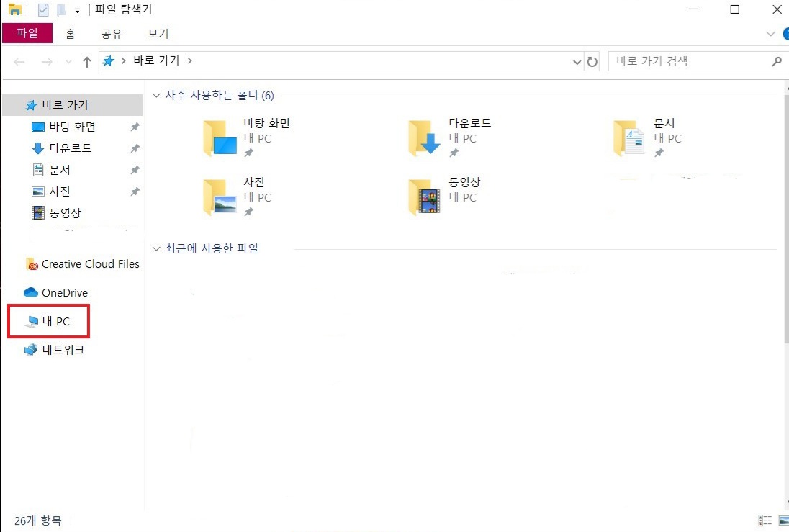Screen dimensions: 789x532
Task: Click the quick access properties checkmark icon
Action: pos(43,9)
